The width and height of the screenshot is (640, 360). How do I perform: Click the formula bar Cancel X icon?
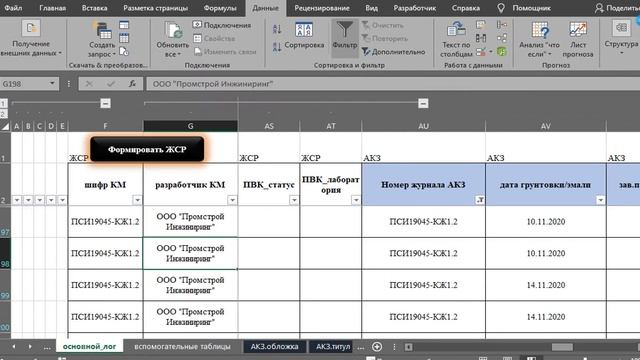[x=89, y=84]
